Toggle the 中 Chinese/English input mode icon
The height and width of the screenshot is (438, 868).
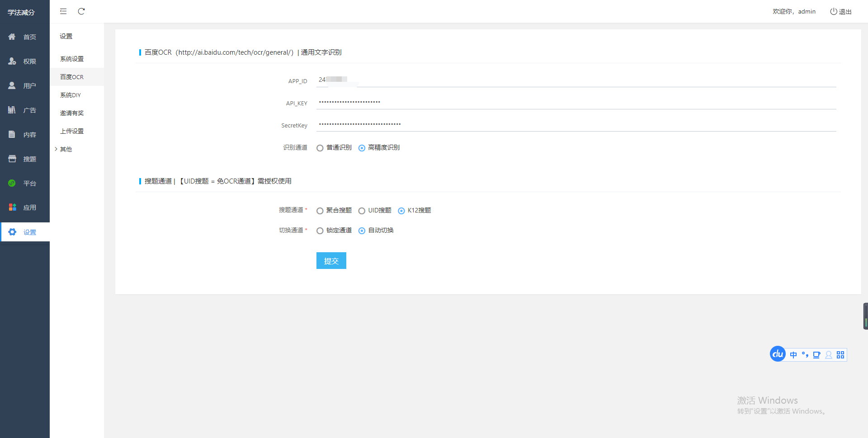click(793, 355)
